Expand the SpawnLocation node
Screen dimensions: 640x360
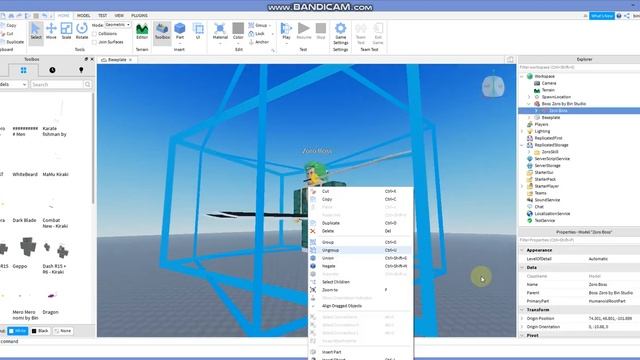pos(529,97)
